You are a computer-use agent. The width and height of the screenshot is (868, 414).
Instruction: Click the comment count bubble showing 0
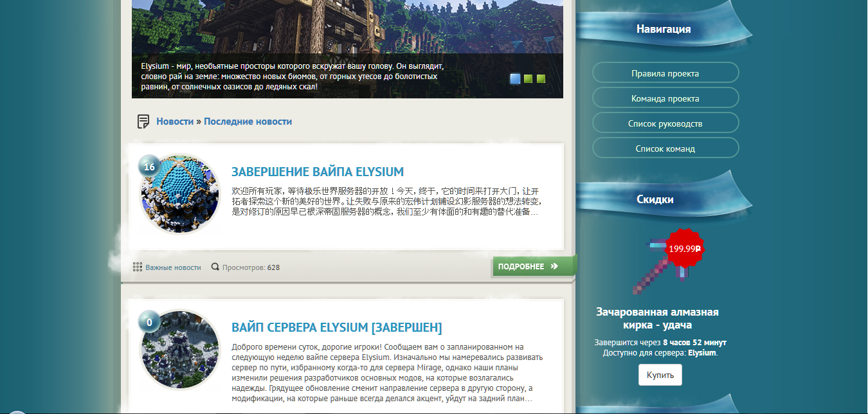[149, 322]
